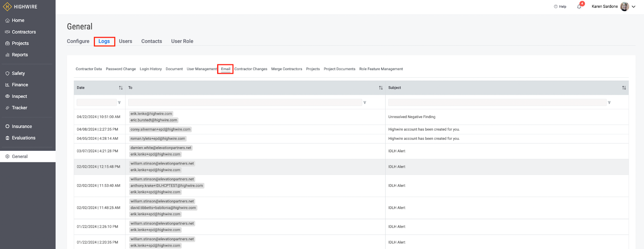Screen dimensions: 644x249
Task: Click the Help question mark icon
Action: click(556, 6)
